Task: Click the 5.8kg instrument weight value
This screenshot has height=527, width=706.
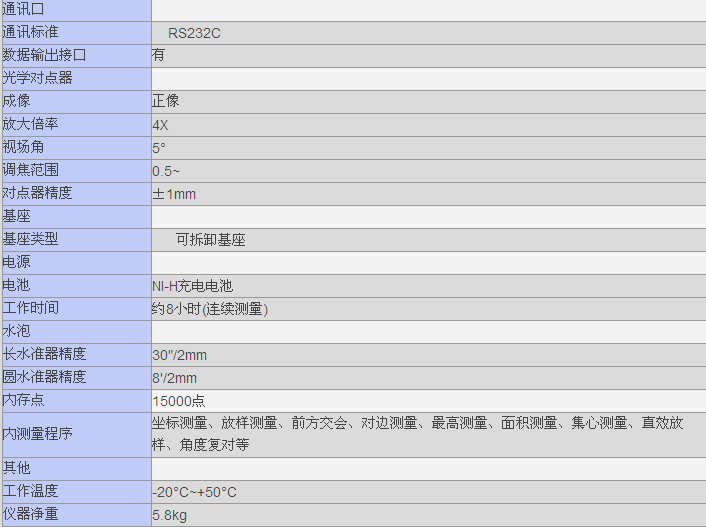Action: tap(170, 515)
